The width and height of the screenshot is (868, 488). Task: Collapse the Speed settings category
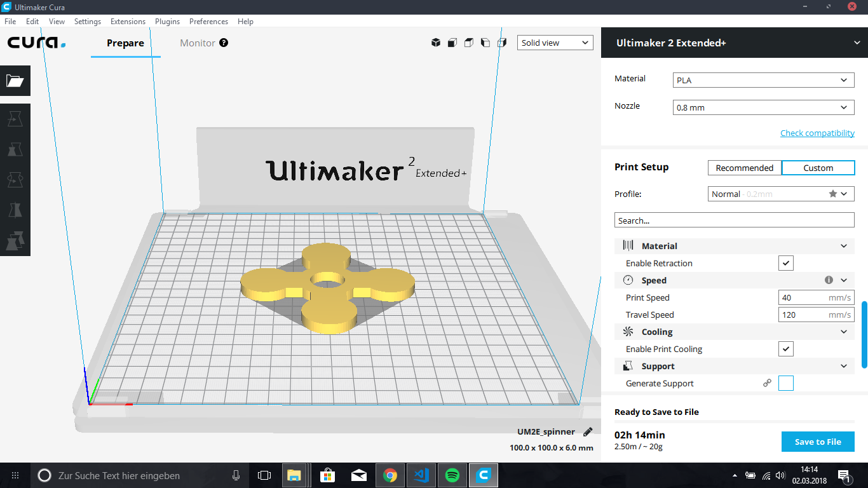(x=844, y=280)
